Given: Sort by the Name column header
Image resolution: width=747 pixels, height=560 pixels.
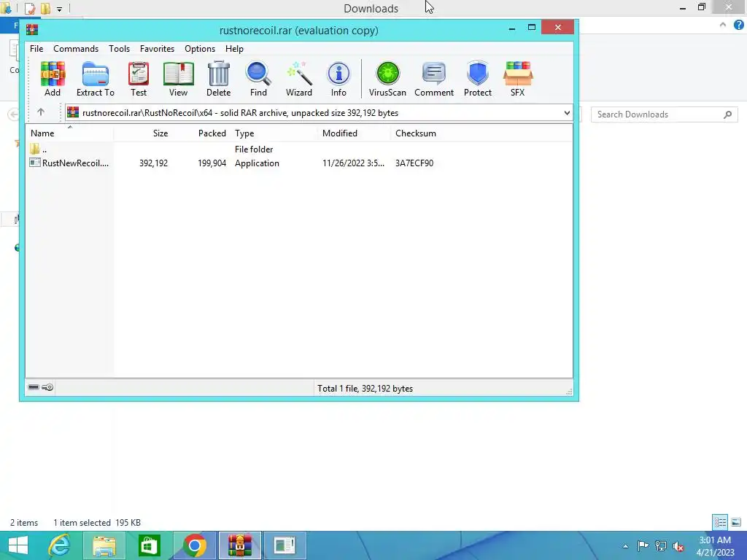Looking at the screenshot, I should coord(69,133).
